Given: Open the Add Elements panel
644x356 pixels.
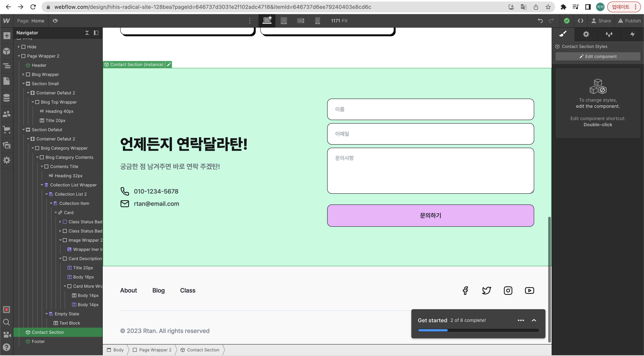Looking at the screenshot, I should (x=7, y=35).
